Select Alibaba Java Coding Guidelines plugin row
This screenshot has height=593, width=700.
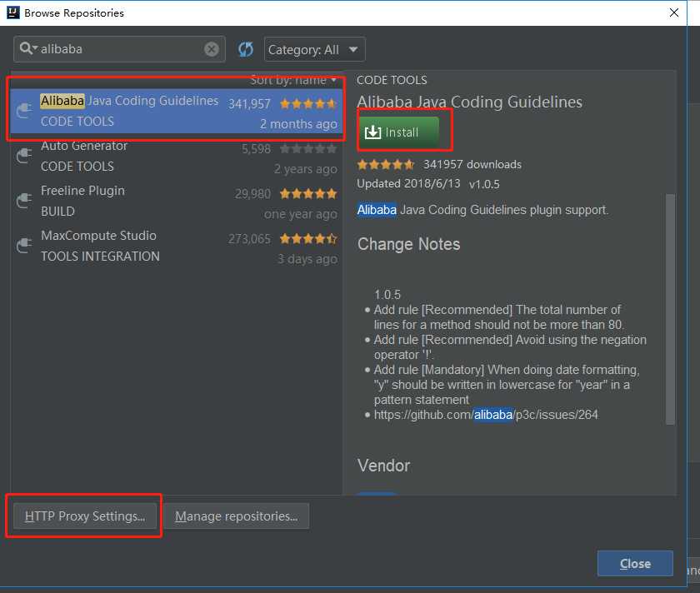[177, 111]
